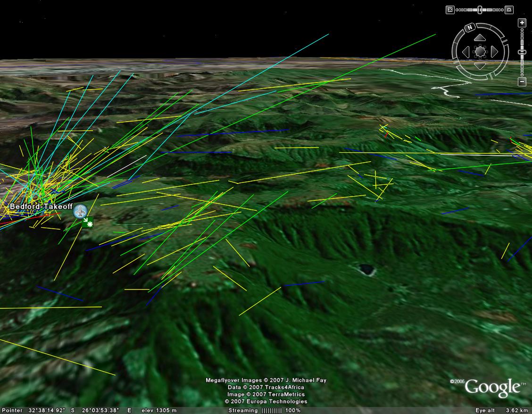The image size is (532, 414).
Task: Click the Google logo watermark
Action: (493, 388)
